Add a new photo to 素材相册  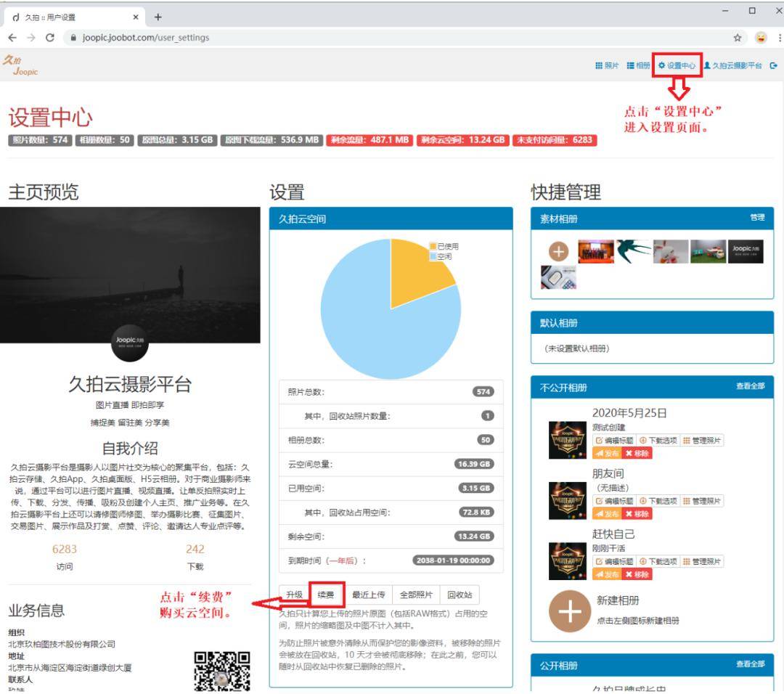pyautogui.click(x=558, y=251)
